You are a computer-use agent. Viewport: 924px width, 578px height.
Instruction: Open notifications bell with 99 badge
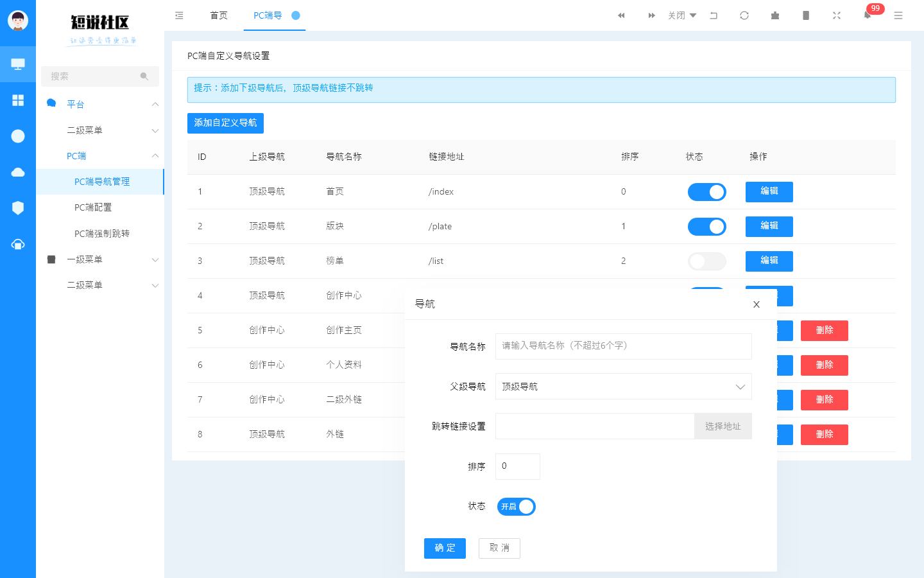[x=868, y=15]
